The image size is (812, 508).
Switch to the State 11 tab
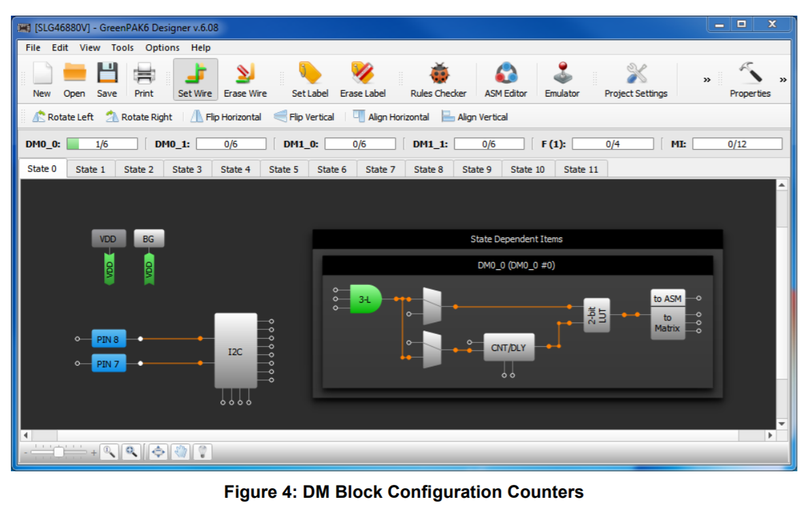click(x=581, y=169)
